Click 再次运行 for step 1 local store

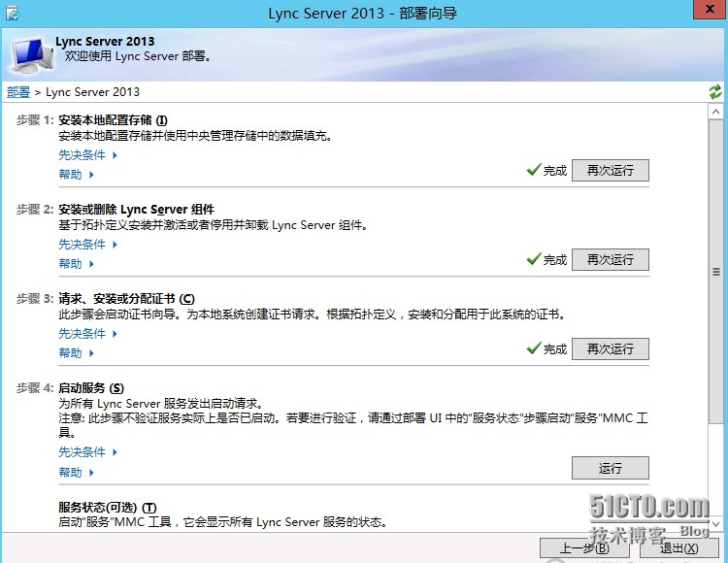click(x=611, y=170)
